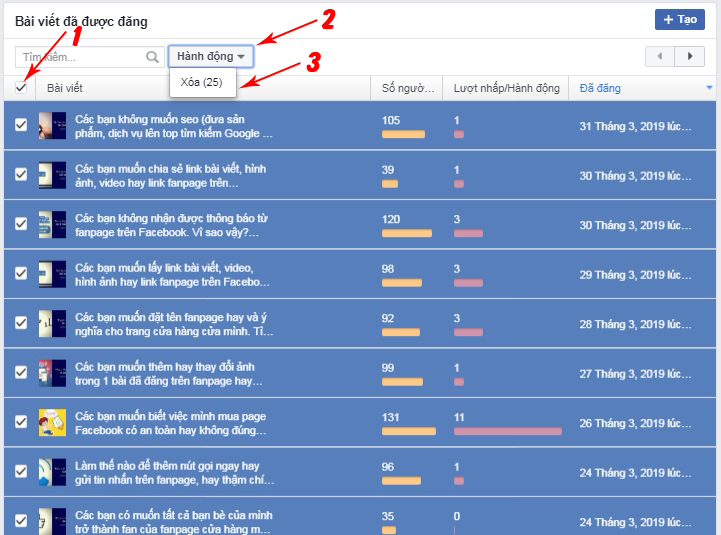Click the orange reach bar under 131

tap(409, 431)
